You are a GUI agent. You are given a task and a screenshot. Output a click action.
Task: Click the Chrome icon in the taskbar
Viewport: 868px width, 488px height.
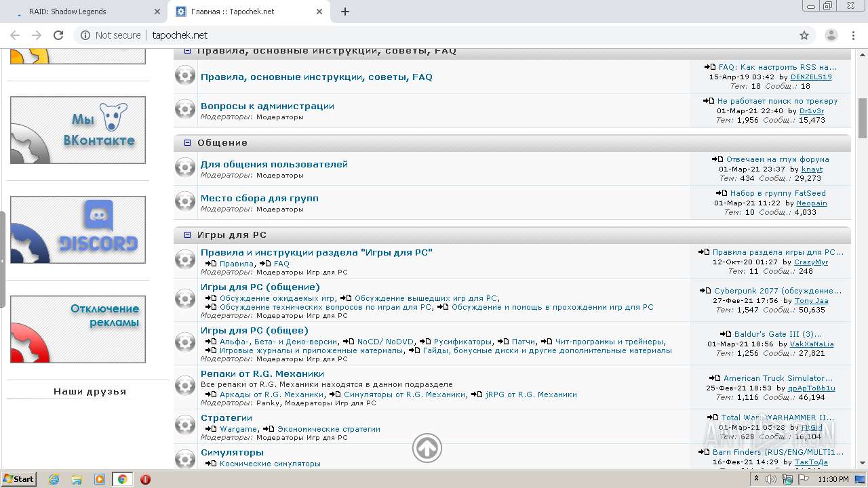(122, 479)
